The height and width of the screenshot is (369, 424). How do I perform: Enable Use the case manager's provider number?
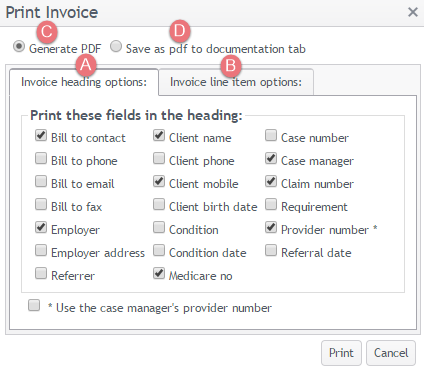[34, 305]
